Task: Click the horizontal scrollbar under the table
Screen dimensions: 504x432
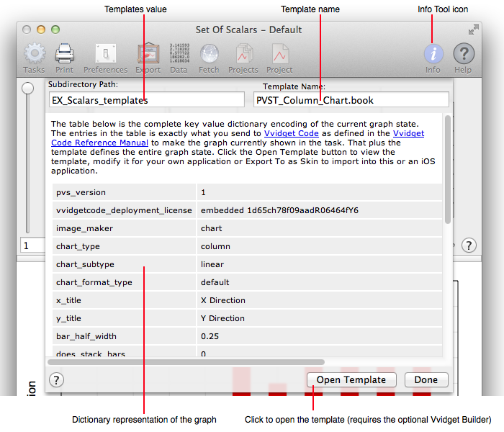Action: pyautogui.click(x=186, y=362)
